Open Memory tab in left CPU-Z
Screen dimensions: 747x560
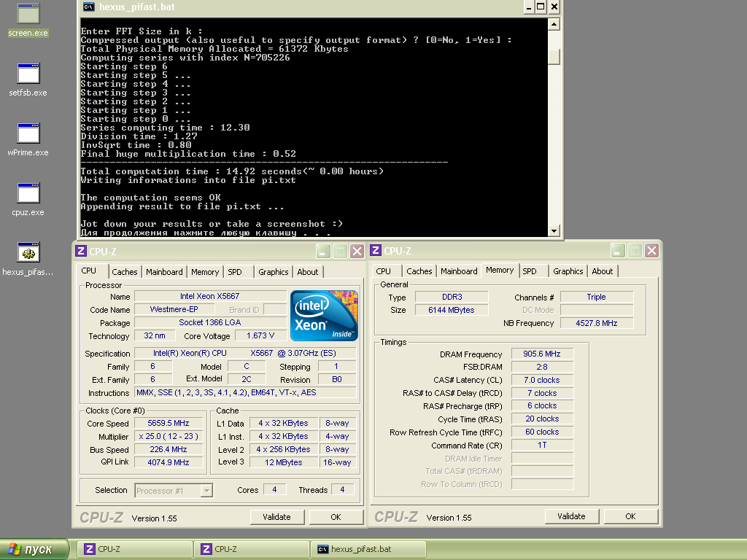205,272
